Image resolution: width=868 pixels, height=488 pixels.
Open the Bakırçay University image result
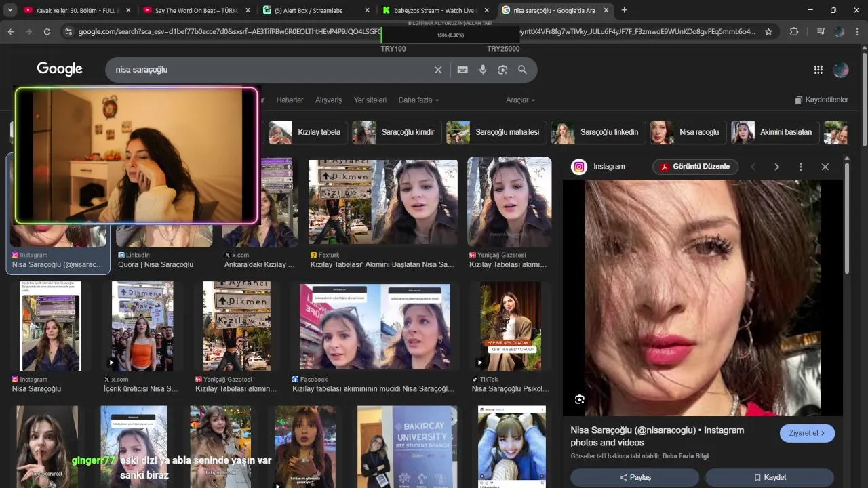[407, 447]
